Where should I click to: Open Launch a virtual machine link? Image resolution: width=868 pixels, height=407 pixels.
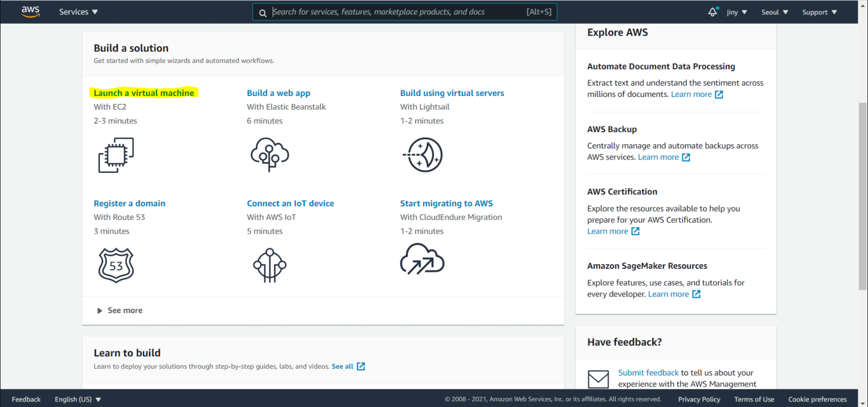(144, 93)
